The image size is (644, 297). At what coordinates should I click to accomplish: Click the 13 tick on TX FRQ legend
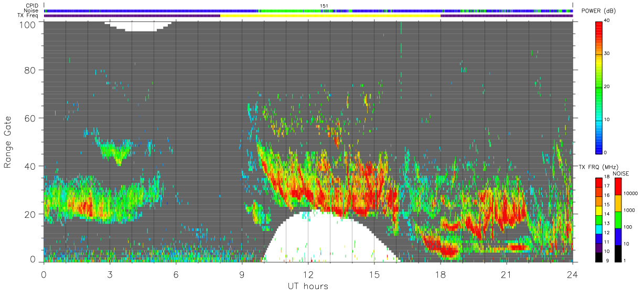pyautogui.click(x=607, y=223)
